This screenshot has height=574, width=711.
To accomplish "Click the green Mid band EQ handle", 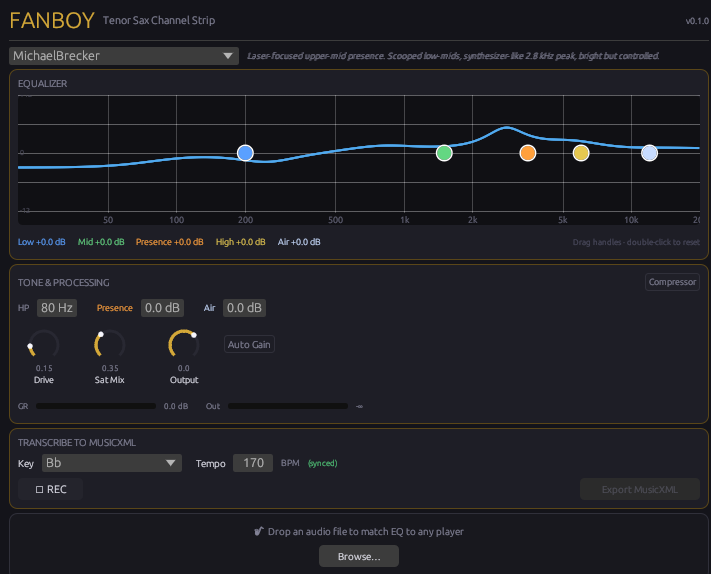I will (x=444, y=153).
